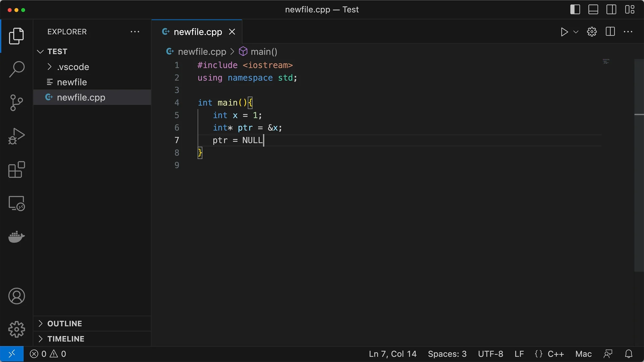644x362 pixels.
Task: Open the Extensions view
Action: click(x=16, y=170)
